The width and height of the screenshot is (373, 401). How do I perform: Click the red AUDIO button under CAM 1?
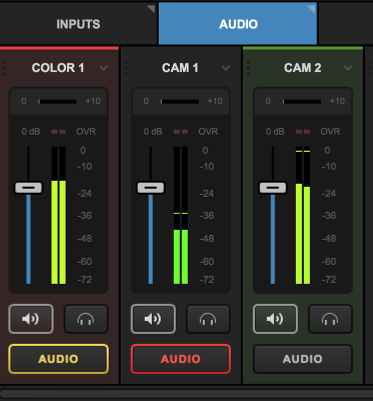[181, 359]
